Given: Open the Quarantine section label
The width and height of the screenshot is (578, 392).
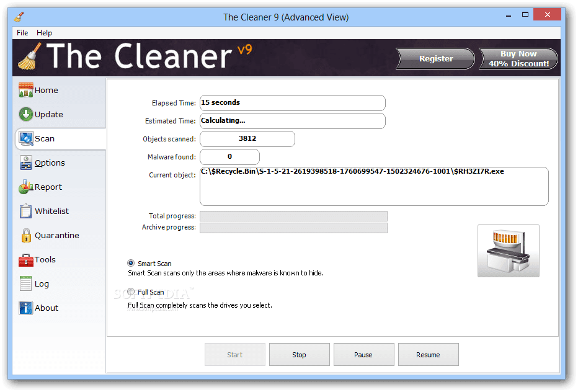Looking at the screenshot, I should tap(57, 236).
